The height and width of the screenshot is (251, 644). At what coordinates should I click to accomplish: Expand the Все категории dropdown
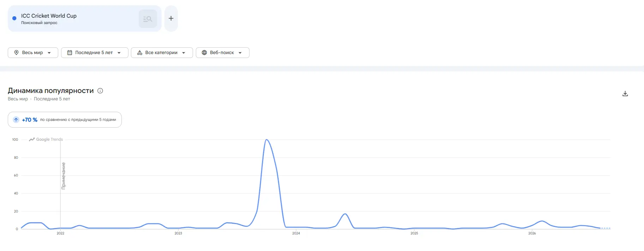click(x=162, y=53)
